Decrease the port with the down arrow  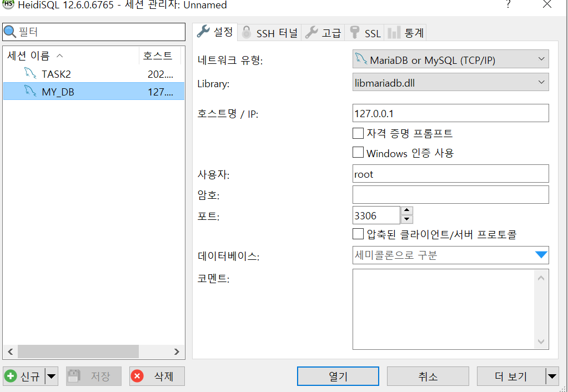(x=407, y=219)
